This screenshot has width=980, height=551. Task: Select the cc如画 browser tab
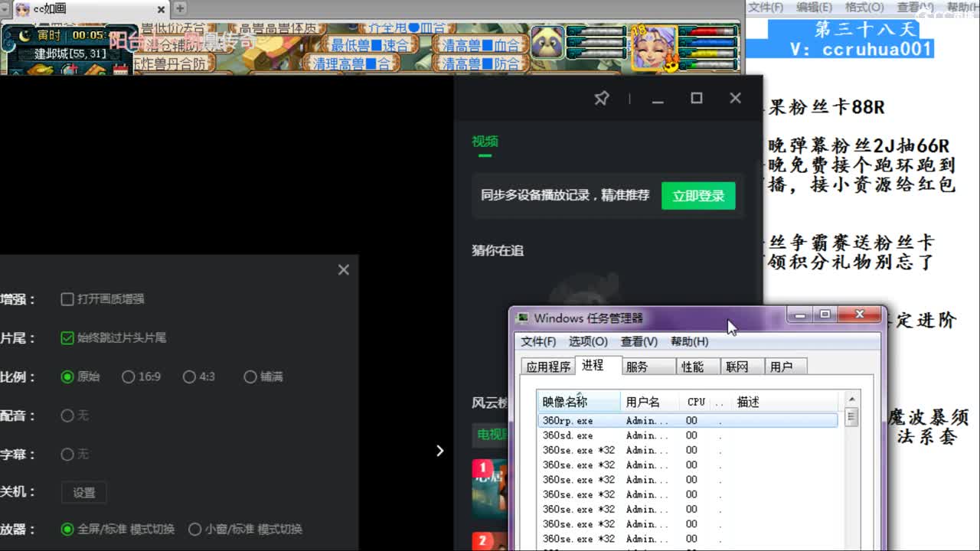point(90,8)
